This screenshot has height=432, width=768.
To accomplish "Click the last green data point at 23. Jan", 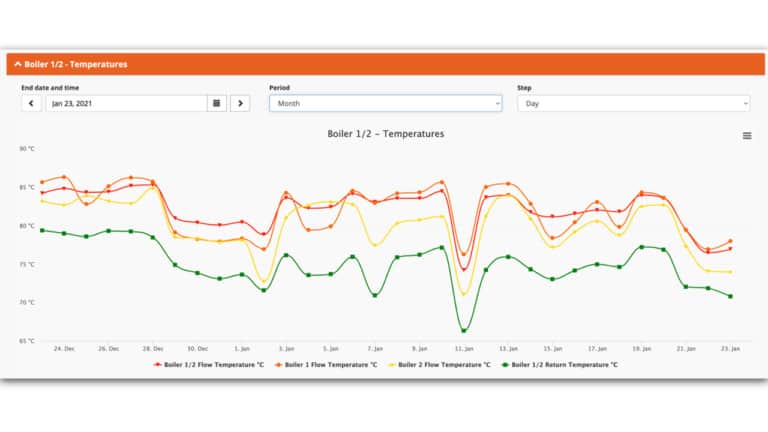I will click(730, 296).
